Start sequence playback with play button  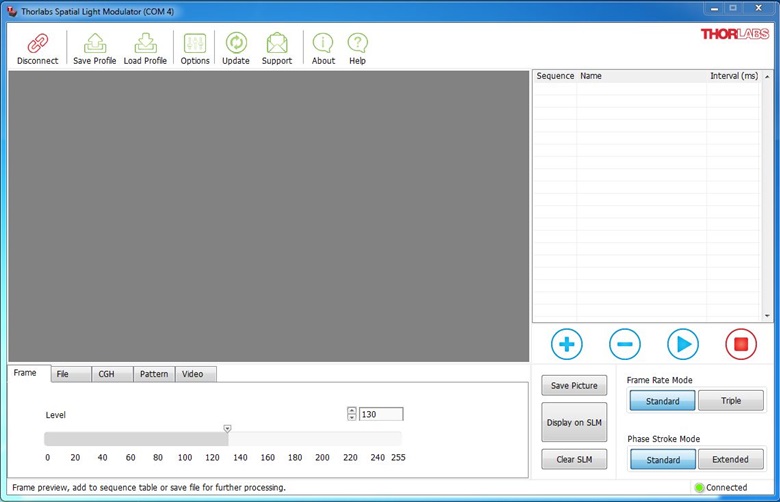(683, 344)
